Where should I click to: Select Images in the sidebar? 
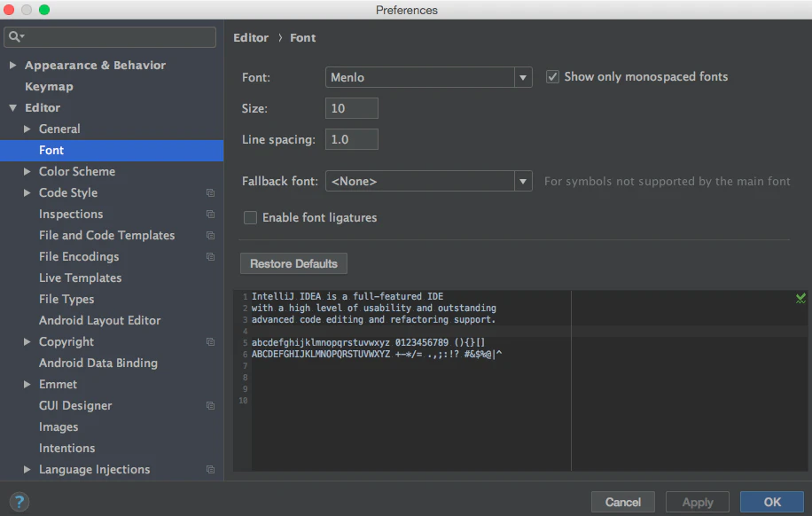click(59, 426)
